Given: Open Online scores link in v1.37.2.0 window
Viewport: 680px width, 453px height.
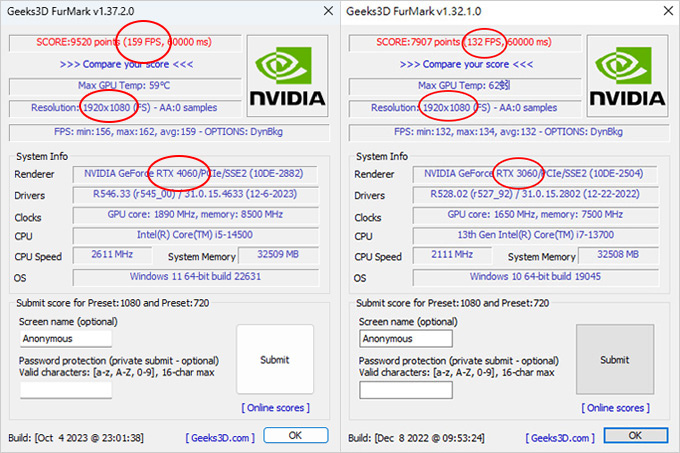Looking at the screenshot, I should point(275,407).
